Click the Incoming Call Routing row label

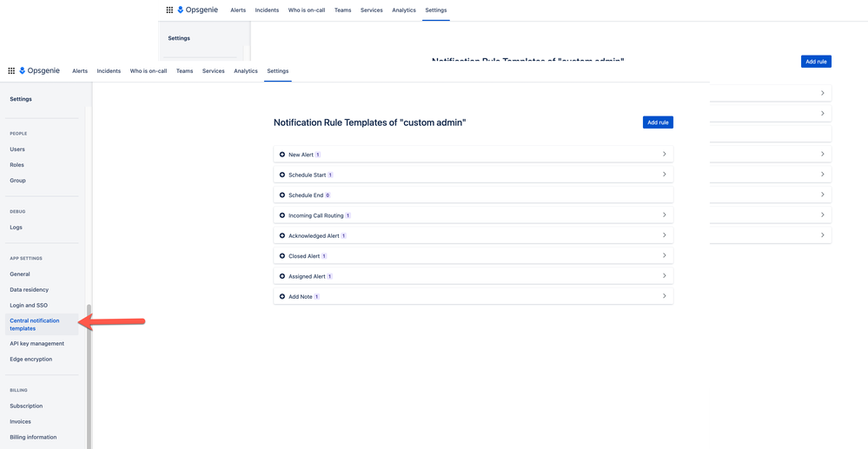point(316,215)
